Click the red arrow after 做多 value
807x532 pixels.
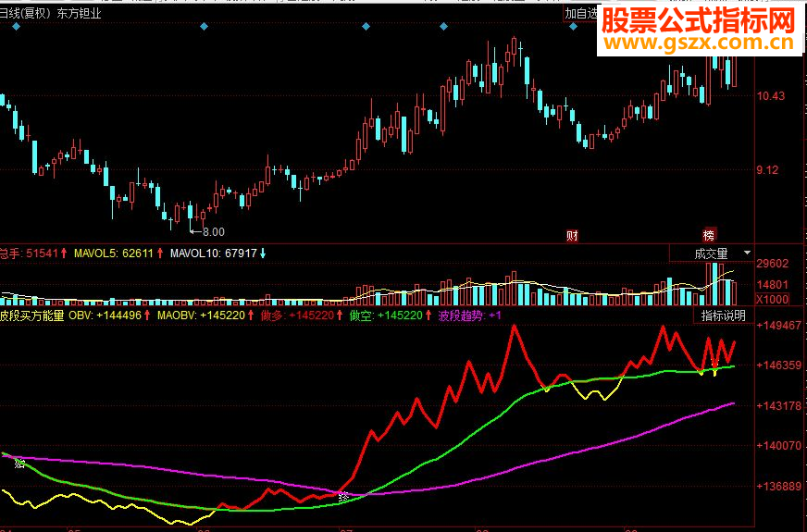point(340,315)
